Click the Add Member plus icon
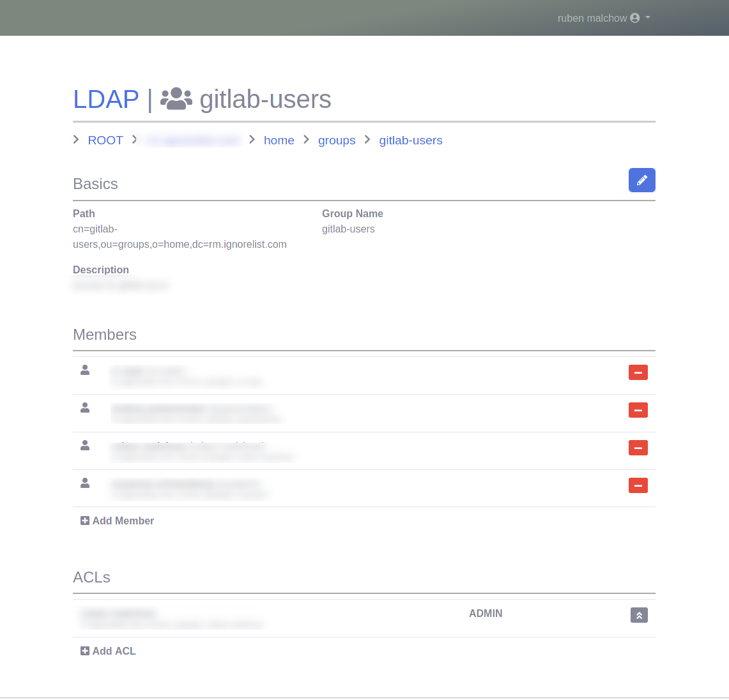729x700 pixels. click(84, 521)
